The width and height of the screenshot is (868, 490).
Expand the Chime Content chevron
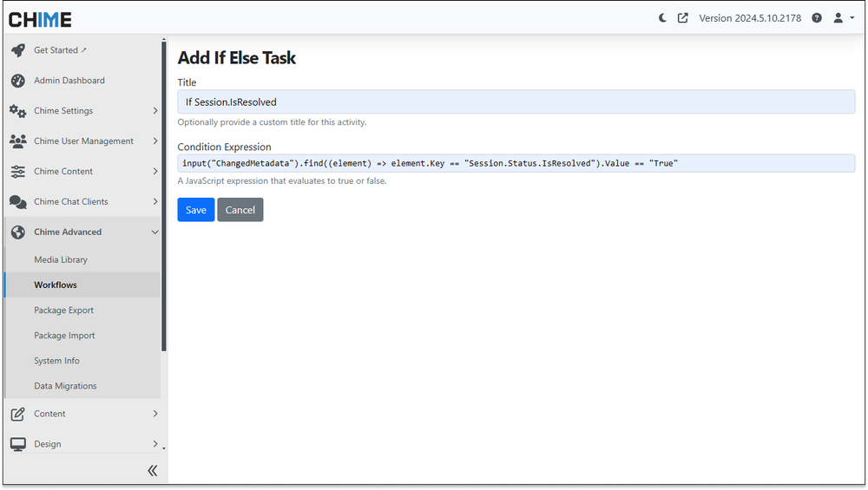155,172
